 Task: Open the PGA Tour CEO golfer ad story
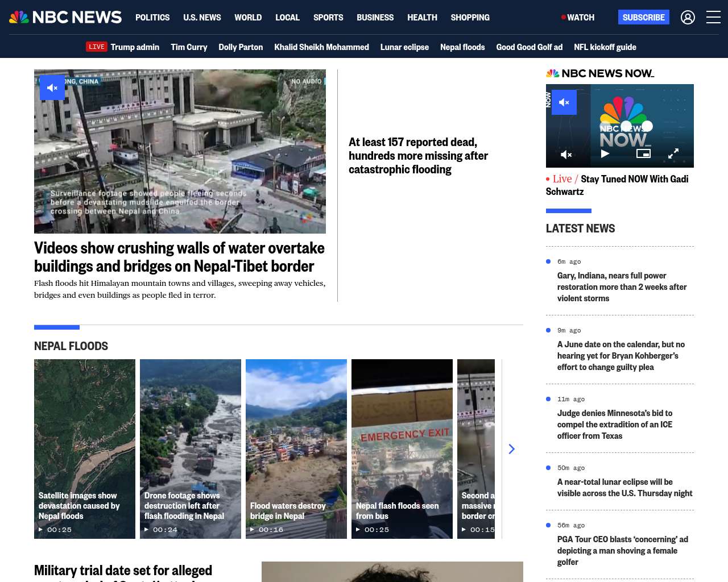(623, 551)
